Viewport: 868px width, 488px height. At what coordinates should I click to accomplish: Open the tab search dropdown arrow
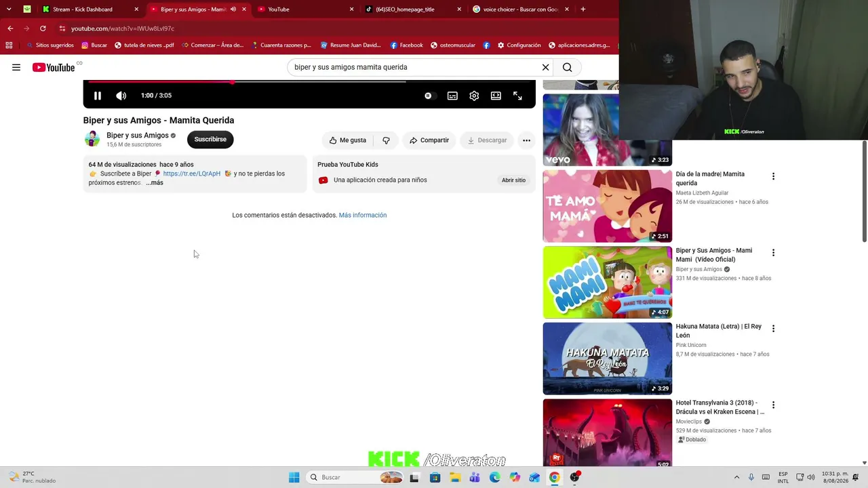(9, 9)
